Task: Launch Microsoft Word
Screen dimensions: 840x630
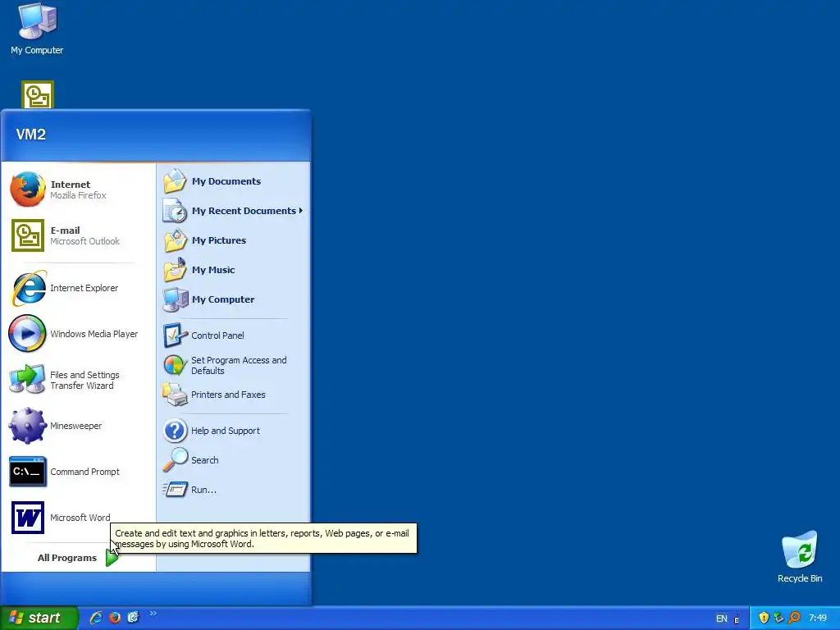Action: [79, 518]
